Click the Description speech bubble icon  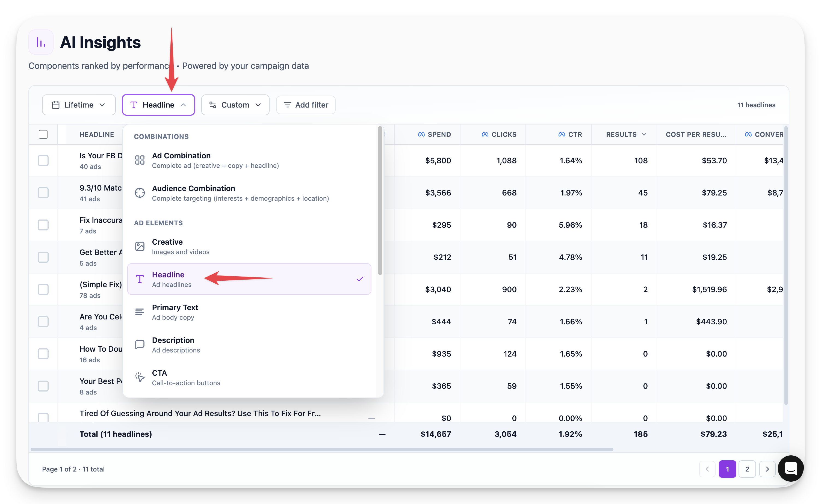point(140,344)
